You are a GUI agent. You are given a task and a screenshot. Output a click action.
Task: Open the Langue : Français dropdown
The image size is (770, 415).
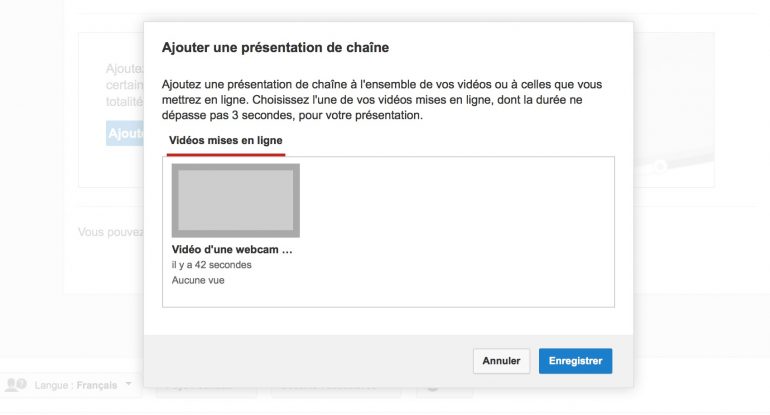(x=82, y=385)
